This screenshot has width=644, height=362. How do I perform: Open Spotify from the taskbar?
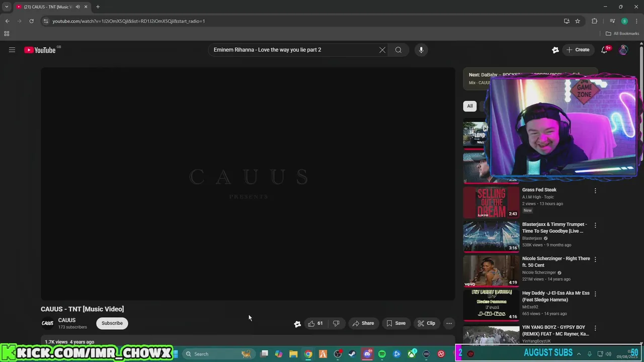click(x=382, y=354)
